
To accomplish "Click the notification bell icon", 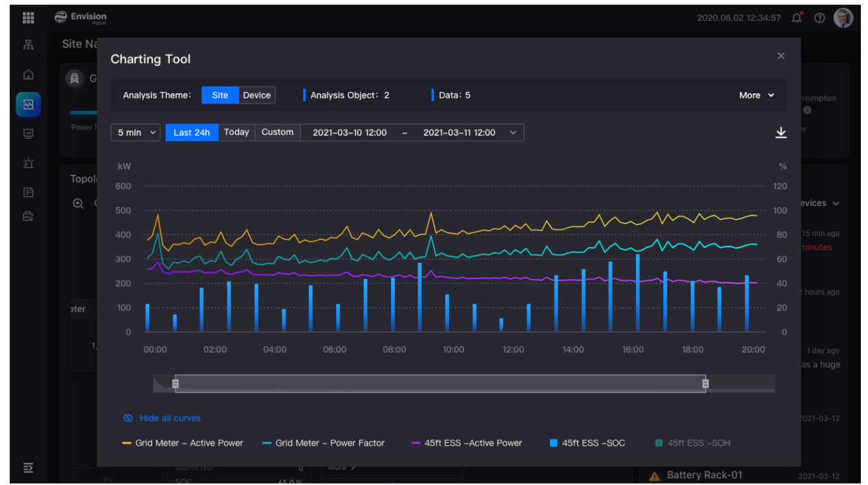I will pos(796,18).
